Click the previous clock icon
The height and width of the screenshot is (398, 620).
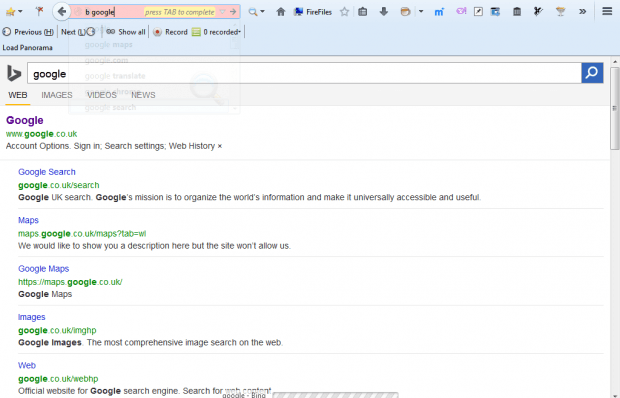click(6, 32)
